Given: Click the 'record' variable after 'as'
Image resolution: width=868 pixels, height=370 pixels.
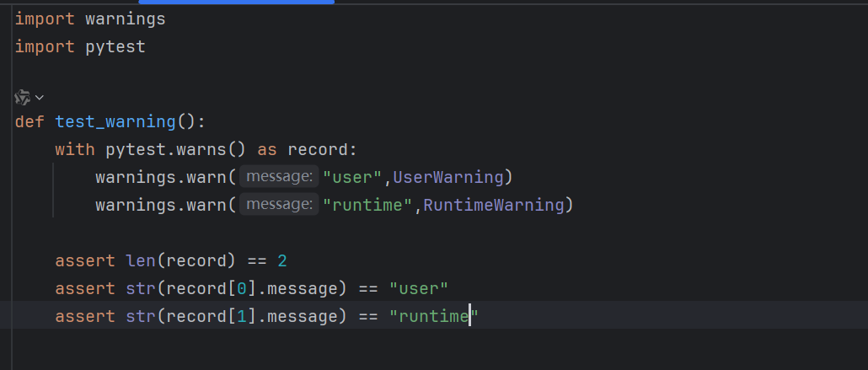Looking at the screenshot, I should point(317,149).
